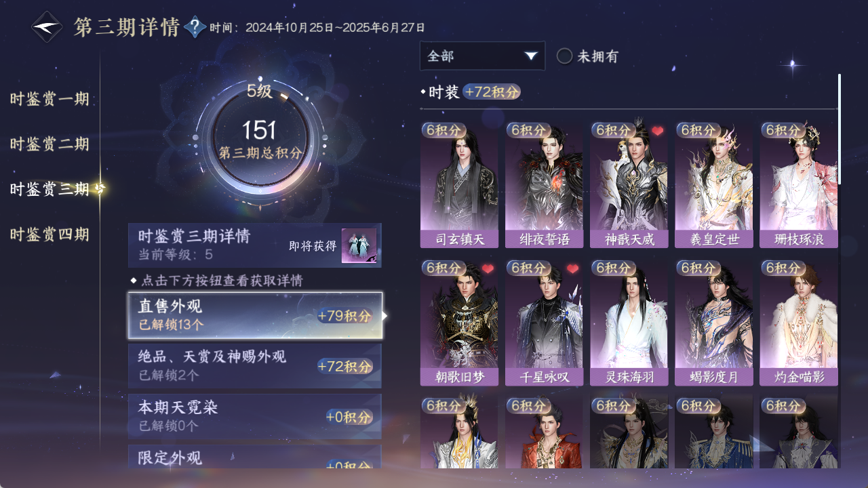Image resolution: width=868 pixels, height=488 pixels.
Task: Expand the 直售外观 category arrow
Action: click(385, 316)
